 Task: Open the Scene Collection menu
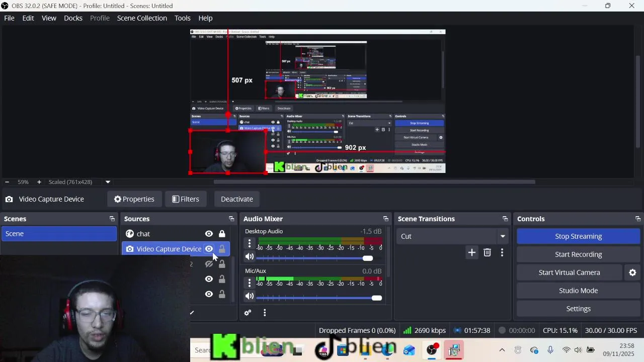point(142,18)
